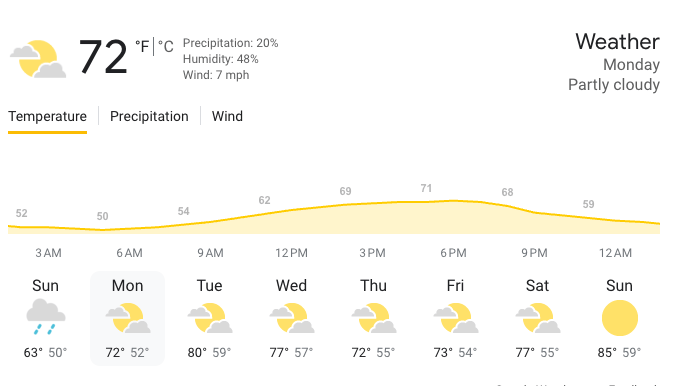Viewport: 674px width, 386px height.
Task: Select Friday's partly cloudy icon
Action: click(456, 318)
